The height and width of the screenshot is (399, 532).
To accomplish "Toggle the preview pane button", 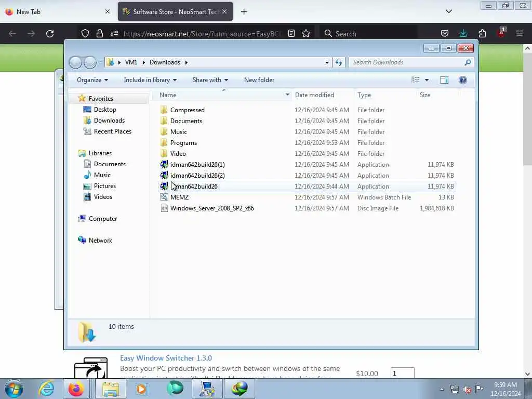I will point(444,80).
